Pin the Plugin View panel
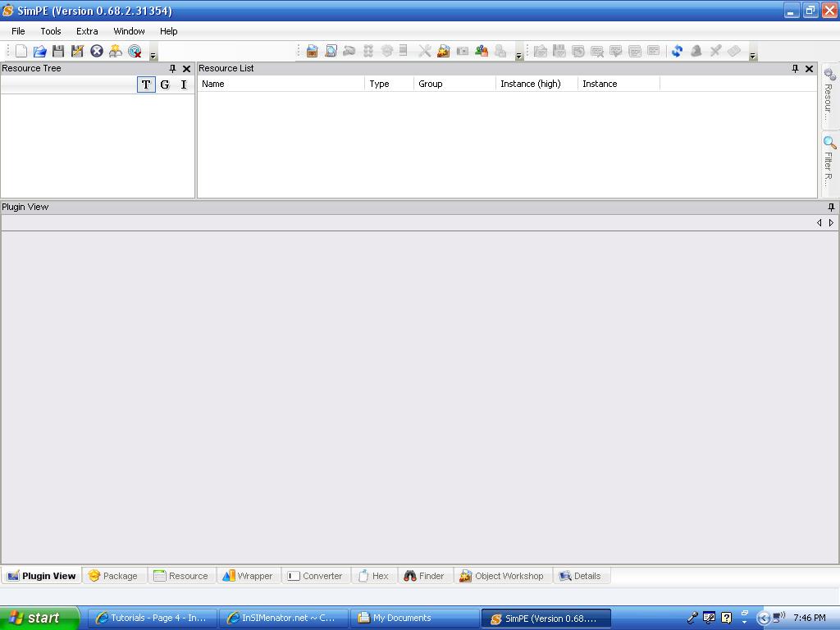Viewport: 840px width, 630px height. [x=831, y=207]
